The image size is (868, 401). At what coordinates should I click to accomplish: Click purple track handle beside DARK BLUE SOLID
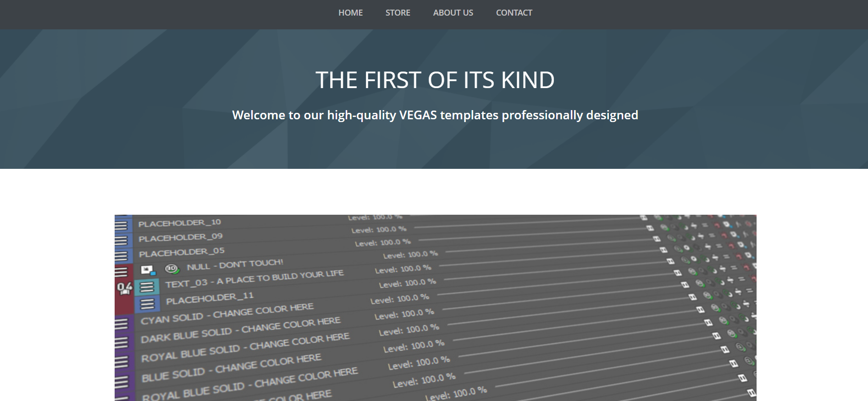click(x=121, y=343)
